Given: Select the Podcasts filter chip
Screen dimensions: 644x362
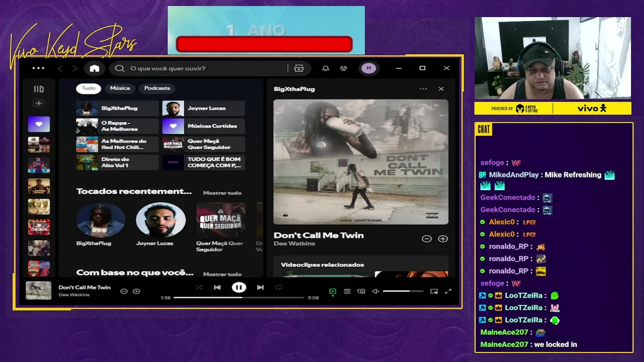Looking at the screenshot, I should [157, 88].
